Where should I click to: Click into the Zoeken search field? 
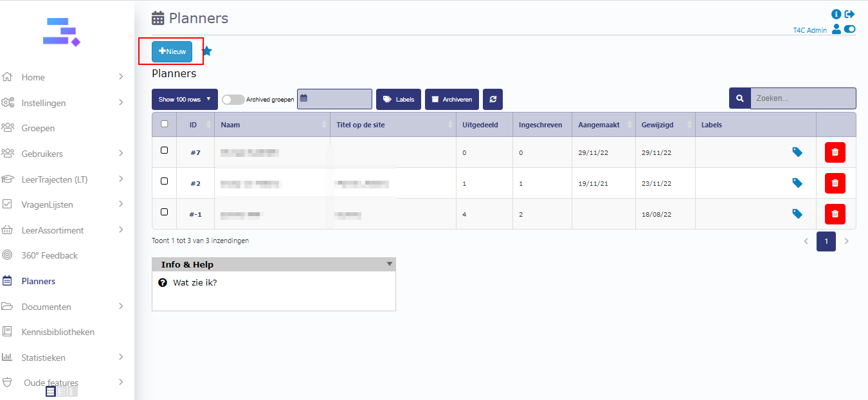[x=802, y=98]
